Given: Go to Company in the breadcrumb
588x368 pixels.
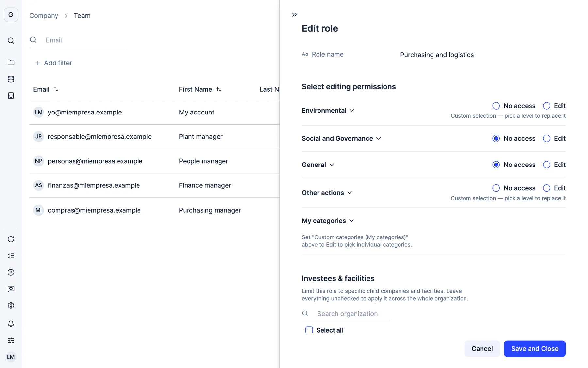Looking at the screenshot, I should [44, 16].
